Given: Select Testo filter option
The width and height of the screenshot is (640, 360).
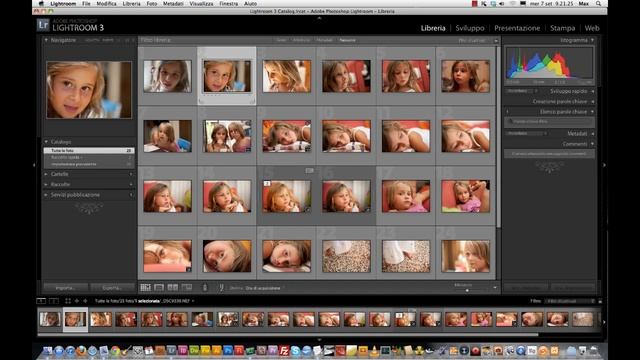Looking at the screenshot, I should click(x=281, y=40).
